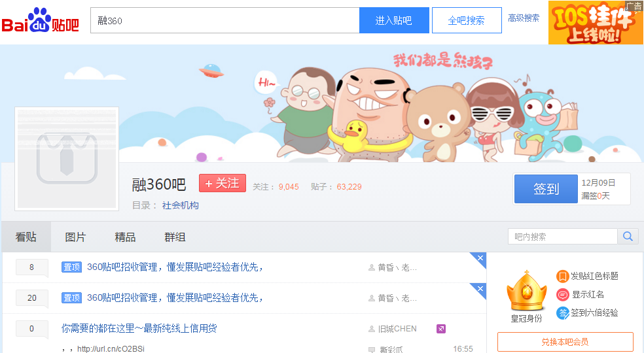Click reply count 0 box

point(31,328)
